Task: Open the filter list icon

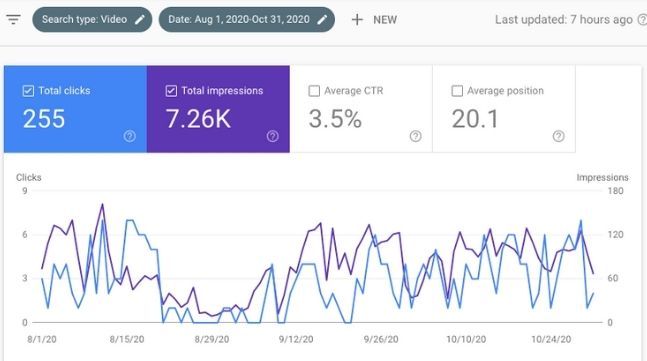Action: pos(13,19)
